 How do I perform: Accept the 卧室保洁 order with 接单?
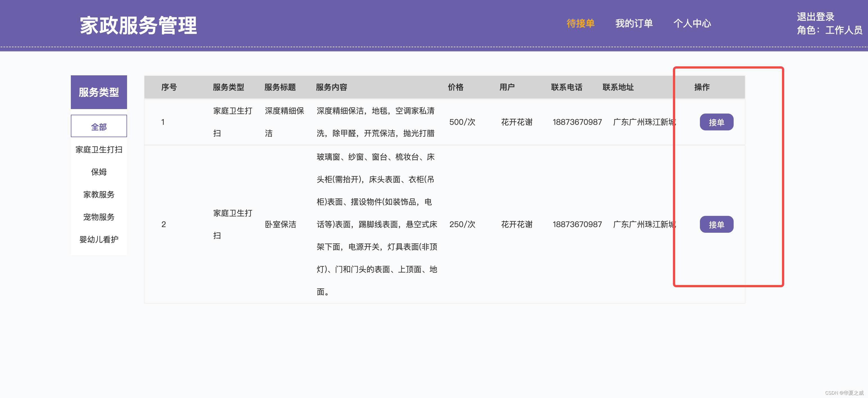[x=716, y=225]
